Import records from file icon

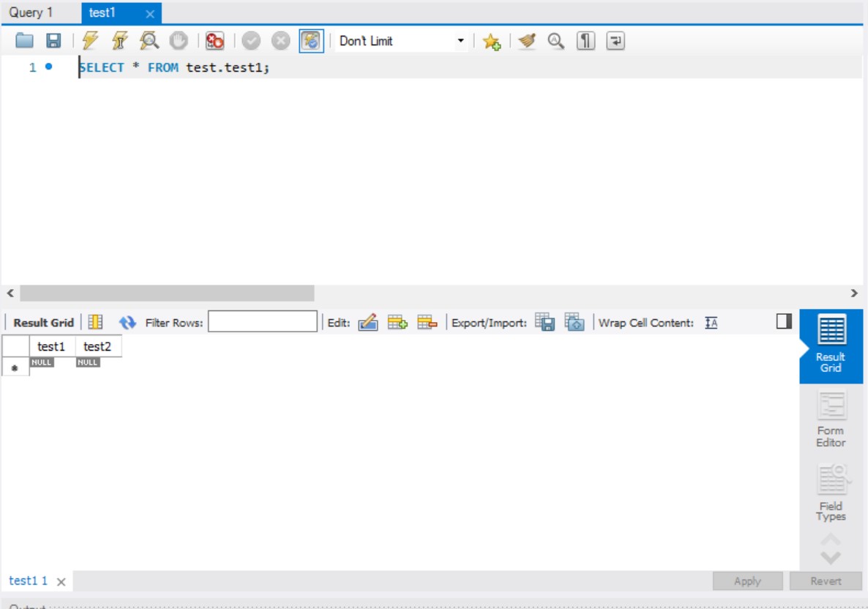tap(574, 321)
